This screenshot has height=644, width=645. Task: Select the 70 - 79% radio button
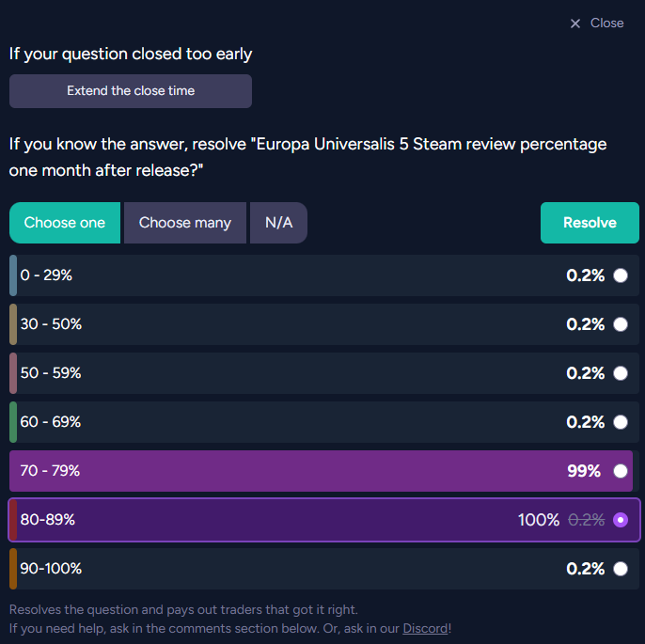[621, 471]
